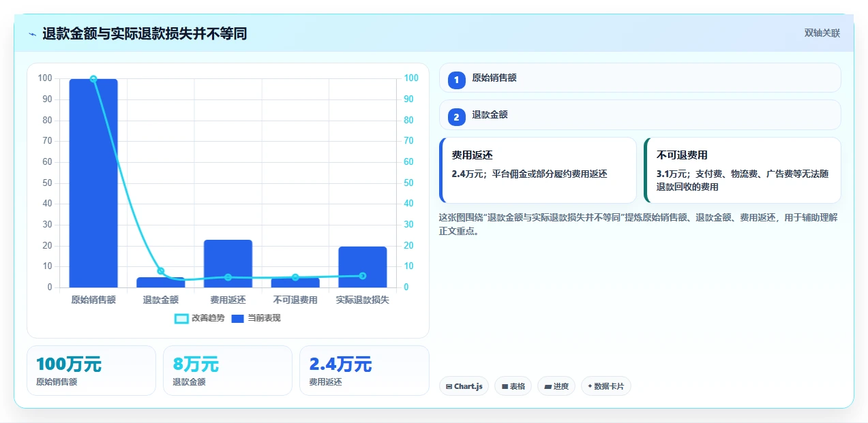Click the 表格 tag
Viewport: 868px width, 423px height.
click(513, 386)
